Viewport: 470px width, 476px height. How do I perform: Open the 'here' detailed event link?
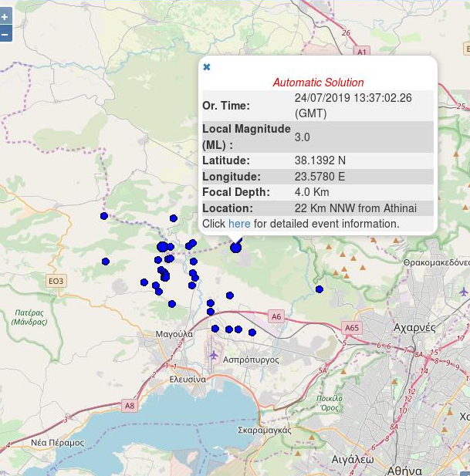[239, 224]
